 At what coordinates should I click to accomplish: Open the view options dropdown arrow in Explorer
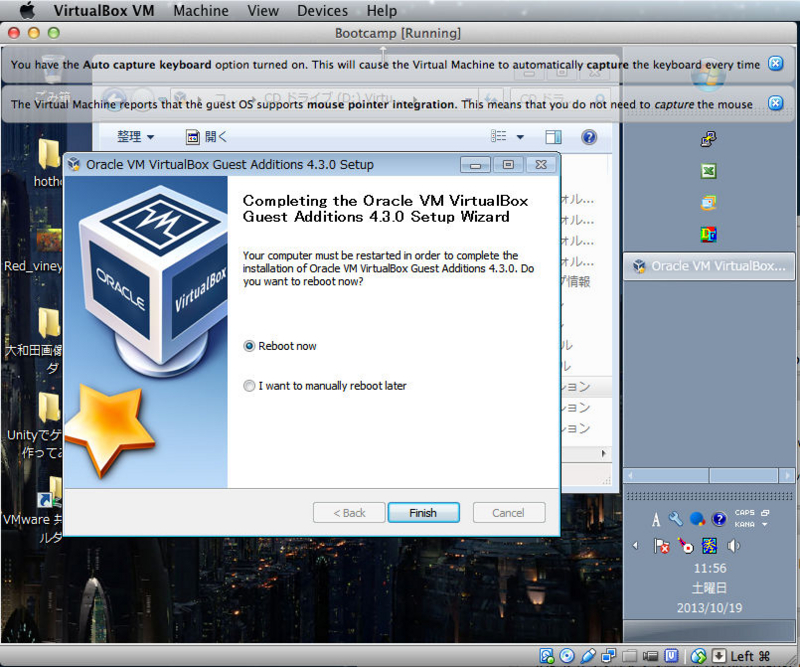pyautogui.click(x=520, y=137)
